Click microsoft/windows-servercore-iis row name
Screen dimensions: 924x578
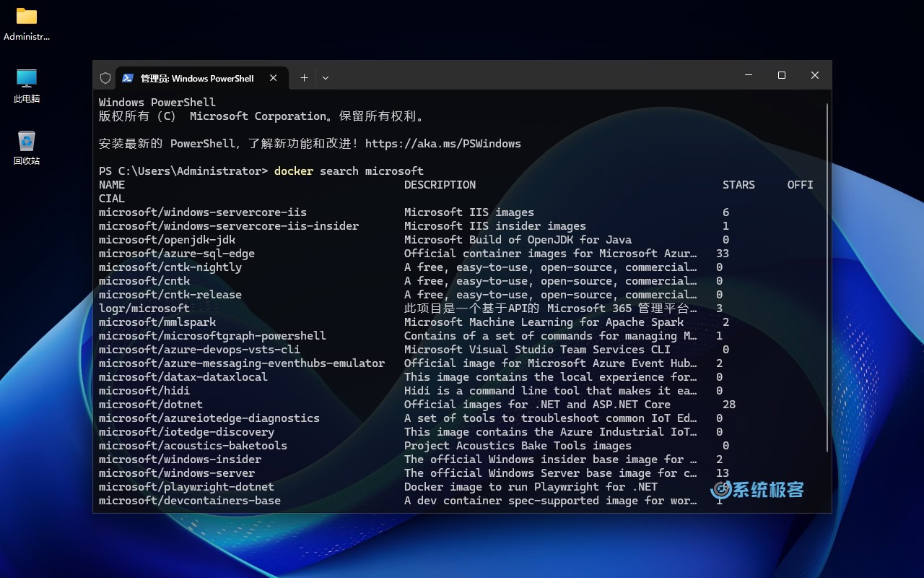(x=203, y=212)
